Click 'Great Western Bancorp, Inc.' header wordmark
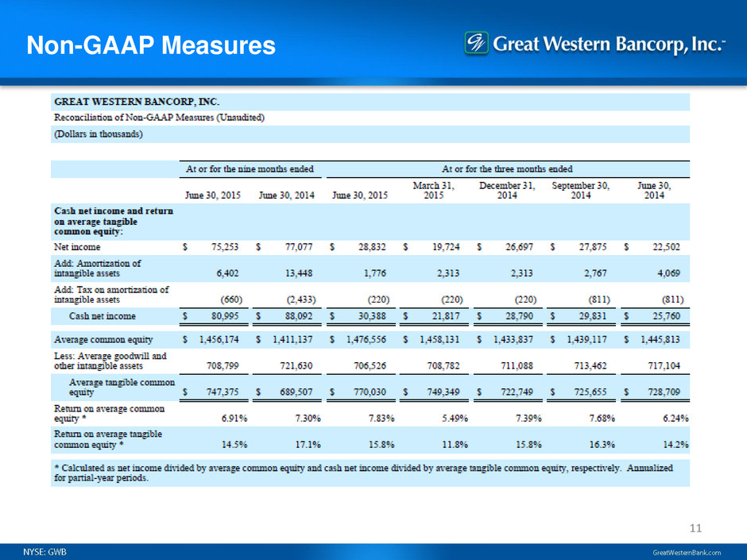Image resolution: width=747 pixels, height=560 pixels. tap(609, 44)
